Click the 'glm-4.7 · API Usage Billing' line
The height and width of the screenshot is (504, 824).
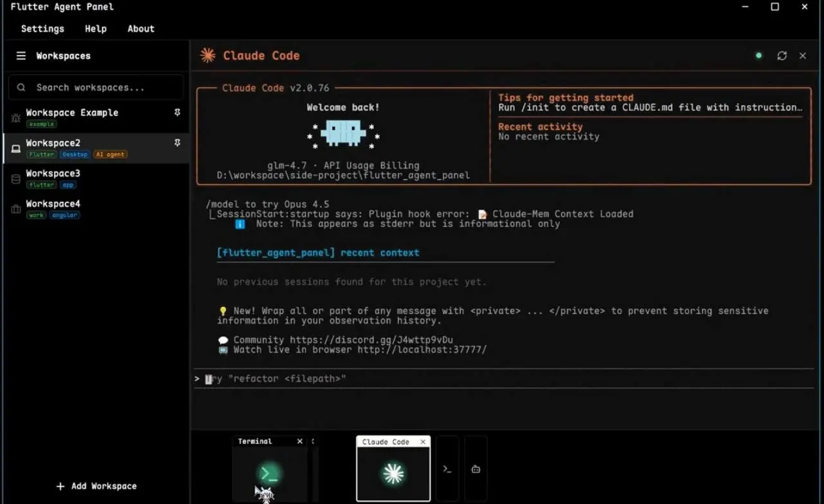pos(343,165)
